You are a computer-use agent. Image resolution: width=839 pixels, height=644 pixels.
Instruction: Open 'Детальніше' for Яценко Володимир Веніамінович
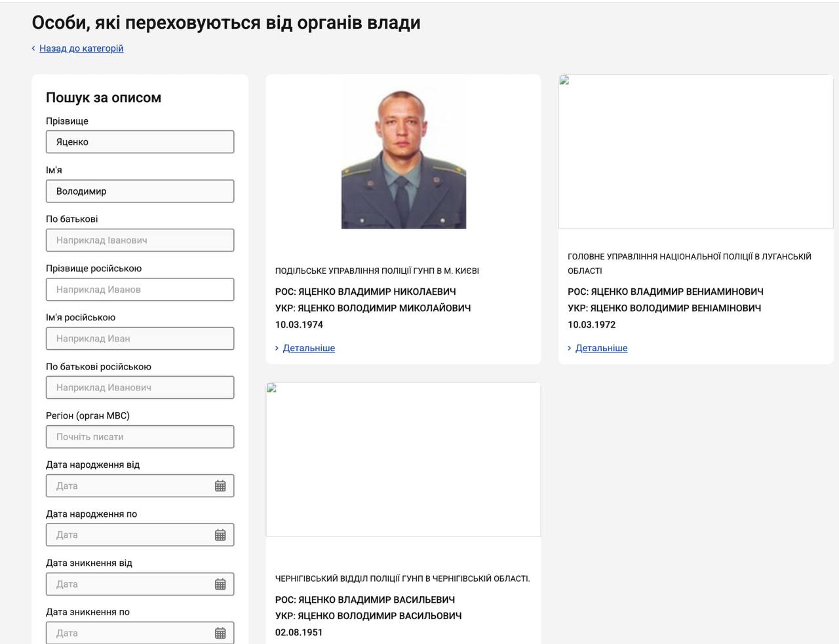(601, 348)
